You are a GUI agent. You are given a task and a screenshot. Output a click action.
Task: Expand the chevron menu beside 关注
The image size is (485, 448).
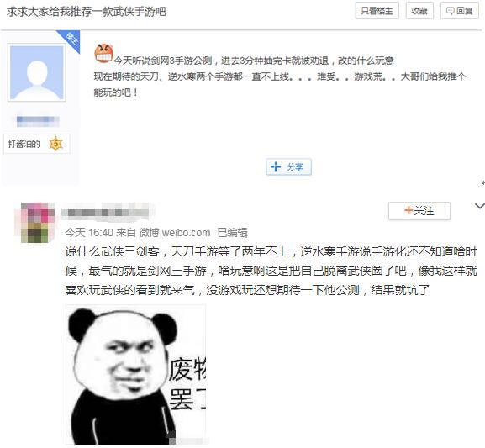[480, 206]
